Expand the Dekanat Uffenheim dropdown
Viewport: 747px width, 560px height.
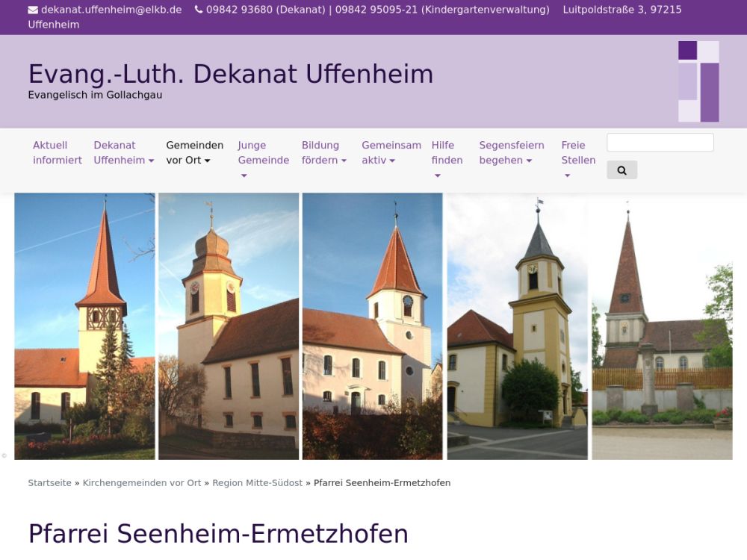123,152
